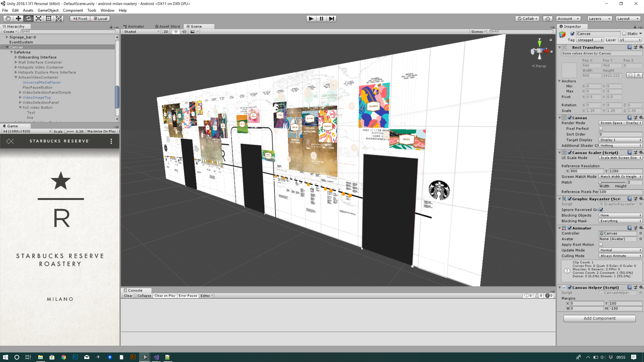644x362 pixels.
Task: Open UI Scale Mode dropdown
Action: pos(620,158)
